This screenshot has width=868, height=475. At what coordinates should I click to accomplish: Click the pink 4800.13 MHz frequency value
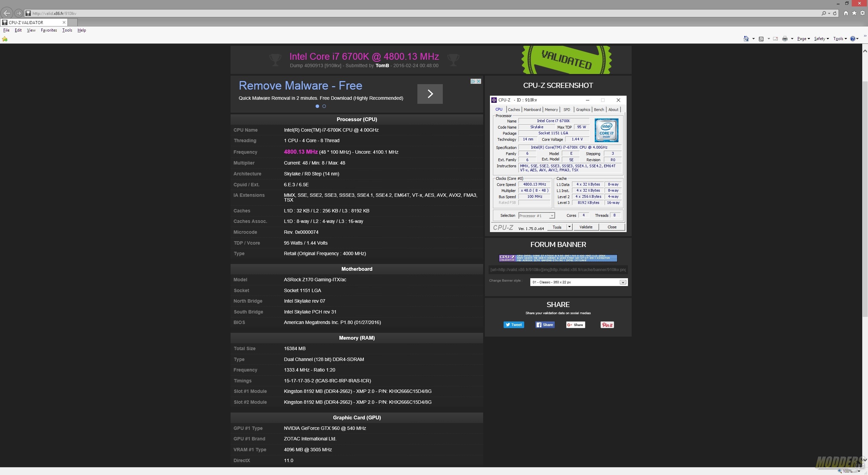click(301, 152)
